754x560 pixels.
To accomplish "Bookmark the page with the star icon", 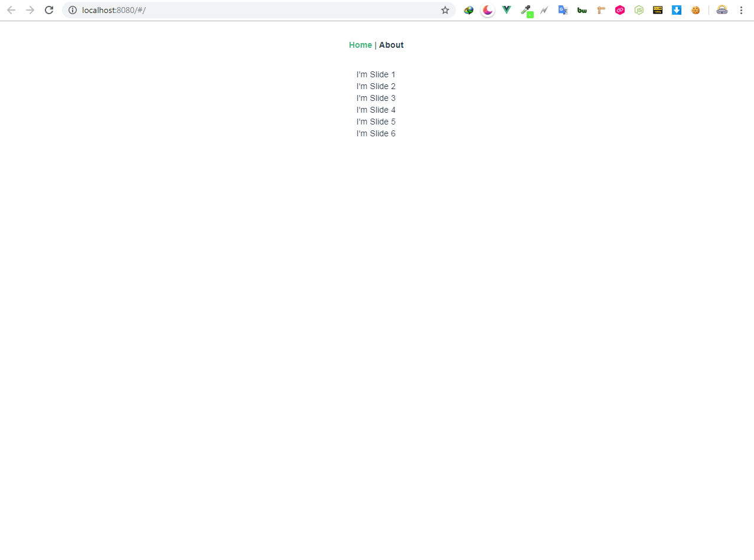I will click(x=445, y=10).
